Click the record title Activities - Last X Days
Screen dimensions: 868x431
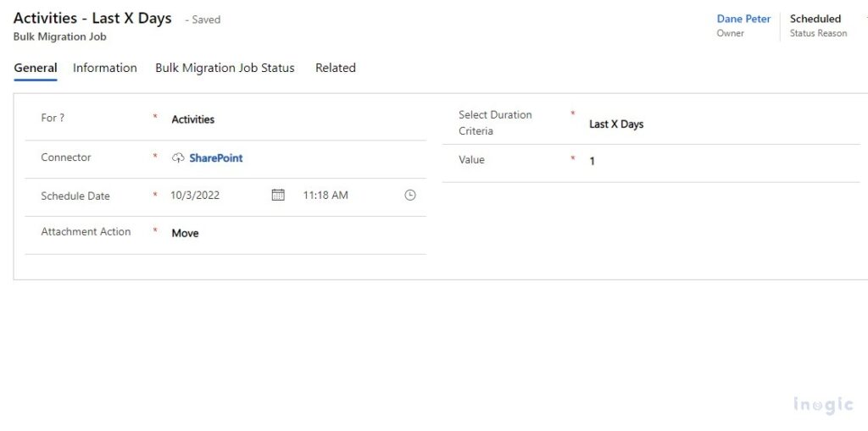(x=92, y=19)
